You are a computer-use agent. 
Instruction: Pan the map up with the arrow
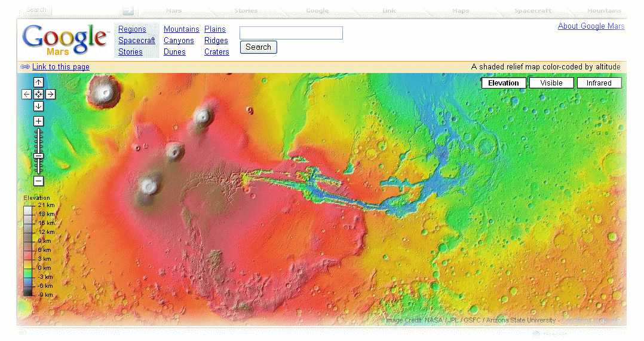pos(38,83)
